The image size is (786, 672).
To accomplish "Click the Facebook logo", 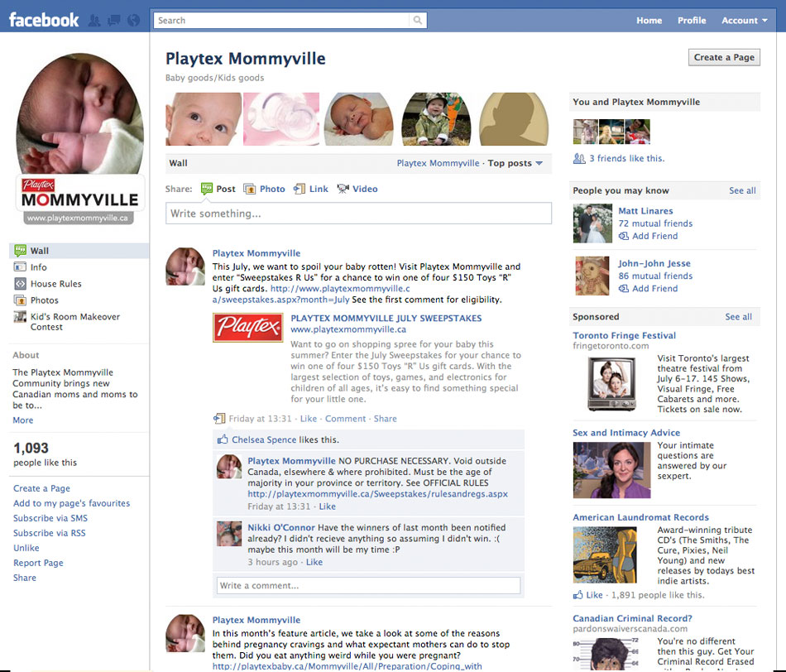I will 44,20.
